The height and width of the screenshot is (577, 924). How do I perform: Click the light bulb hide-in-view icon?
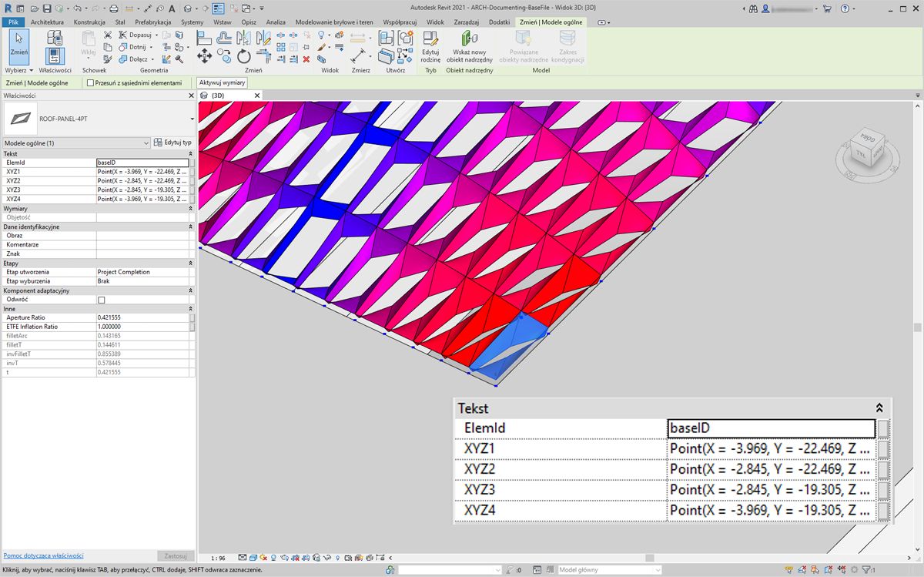321,35
